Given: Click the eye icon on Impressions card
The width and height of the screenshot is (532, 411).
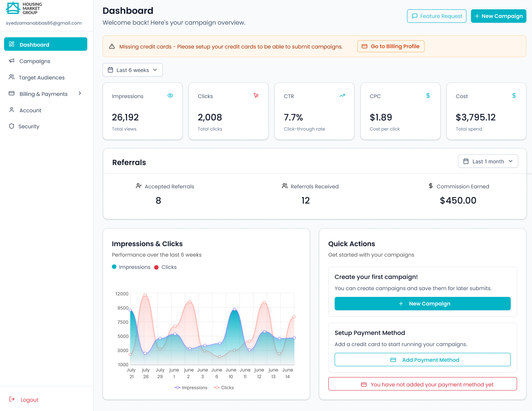Looking at the screenshot, I should coord(170,96).
